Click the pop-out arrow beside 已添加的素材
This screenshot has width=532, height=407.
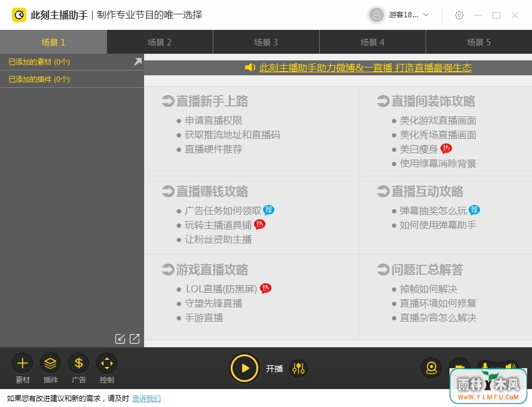point(137,62)
